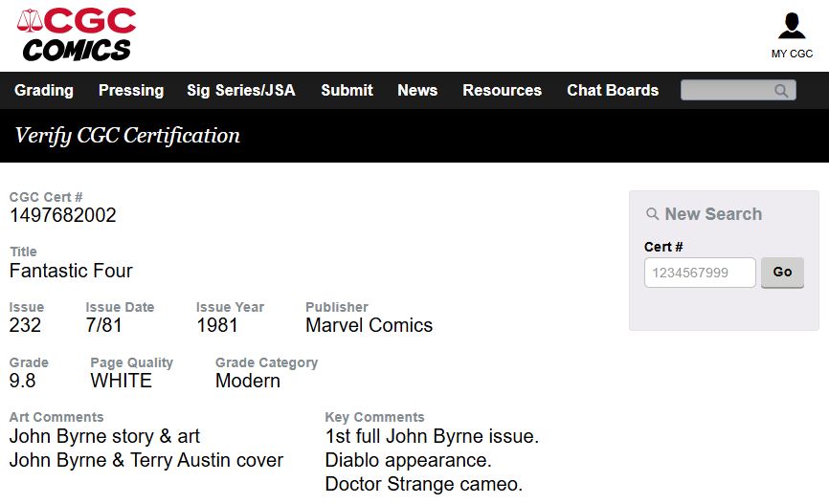The image size is (829, 504).
Task: Open the Grading menu
Action: tap(44, 90)
